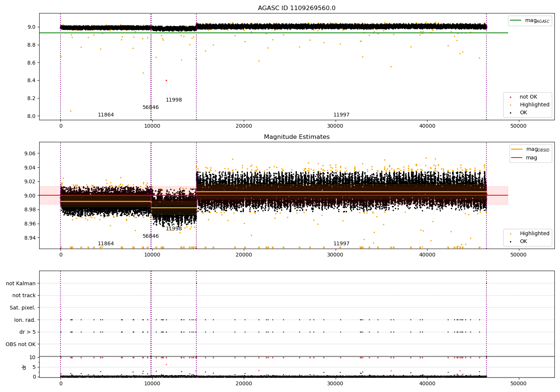The width and height of the screenshot is (560, 392).
Task: Click y-axis tick 8.94 on the middle plot
Action: click(30, 238)
